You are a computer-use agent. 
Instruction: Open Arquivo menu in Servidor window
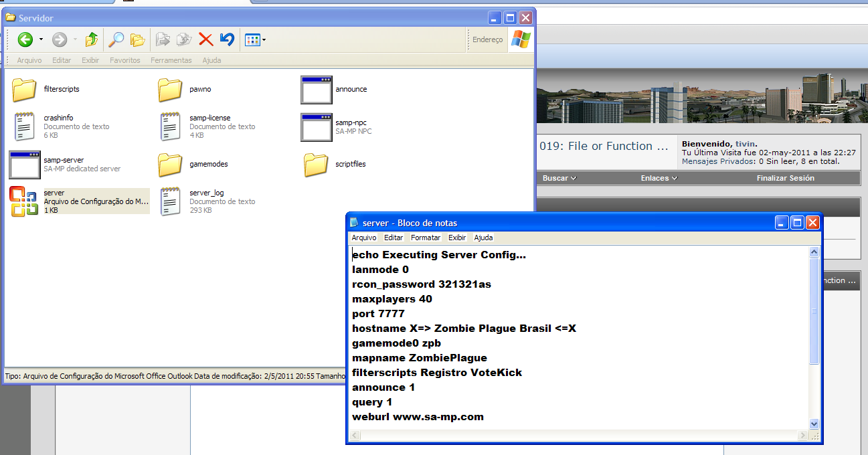click(x=29, y=60)
